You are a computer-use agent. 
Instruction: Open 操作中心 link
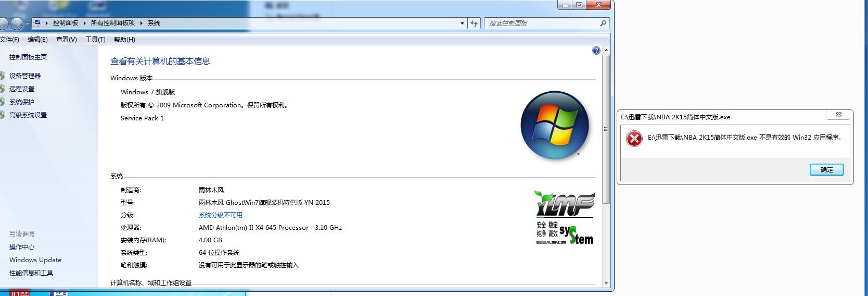[22, 247]
